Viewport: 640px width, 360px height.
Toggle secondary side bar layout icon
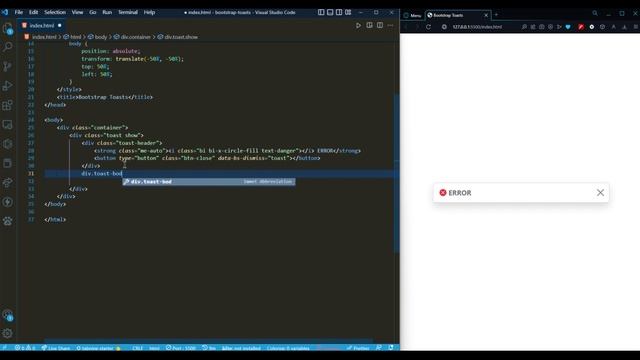tap(339, 12)
